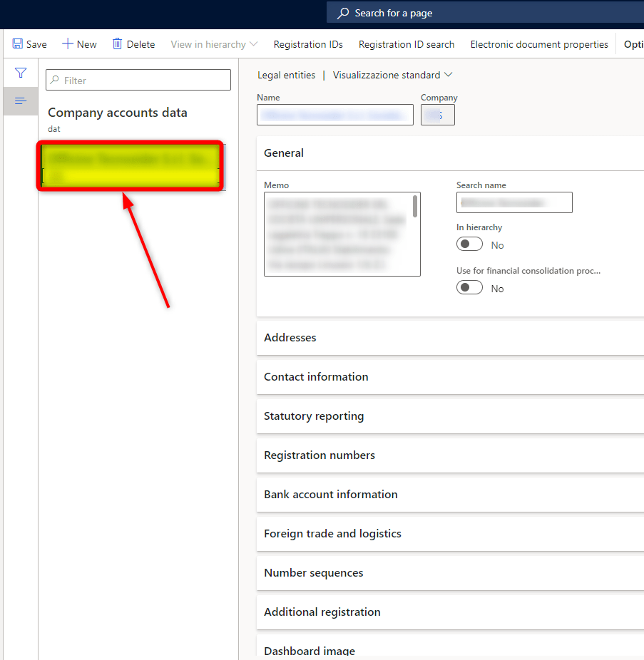Toggle the In hierarchy switch
The height and width of the screenshot is (660, 644).
(470, 244)
